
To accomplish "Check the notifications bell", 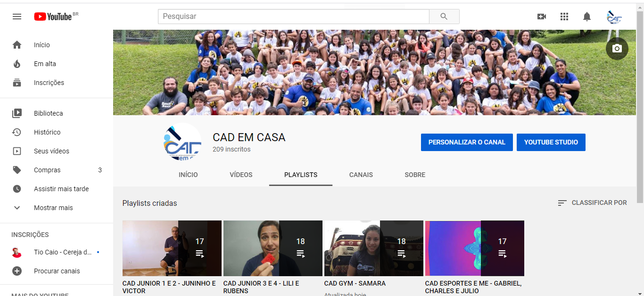I will click(587, 17).
